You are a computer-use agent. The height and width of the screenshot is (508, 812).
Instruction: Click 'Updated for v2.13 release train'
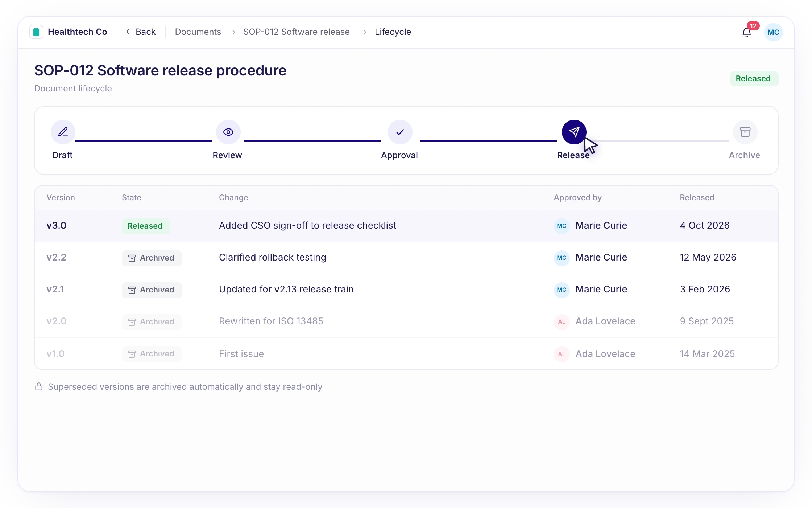point(286,289)
